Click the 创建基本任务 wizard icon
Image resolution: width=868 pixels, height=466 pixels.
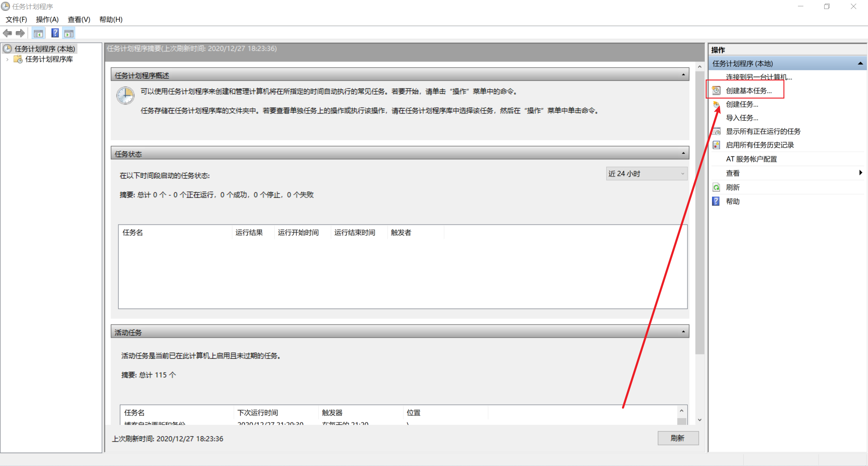[716, 90]
